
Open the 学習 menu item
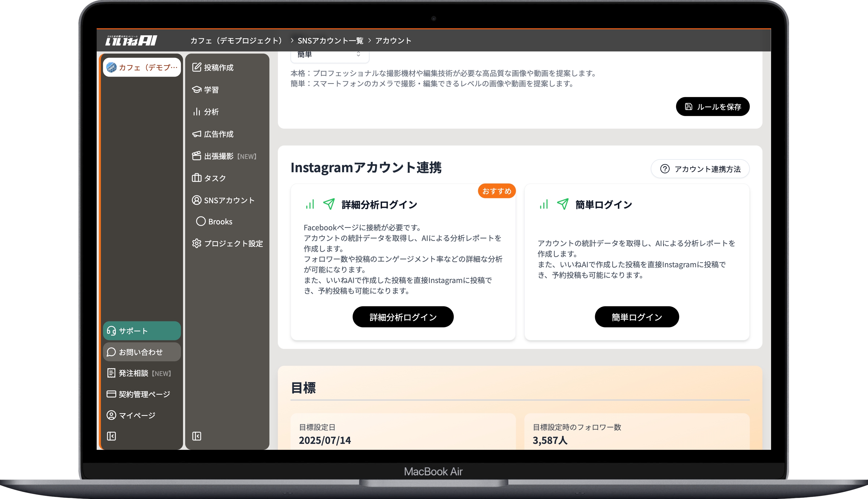tap(227, 89)
